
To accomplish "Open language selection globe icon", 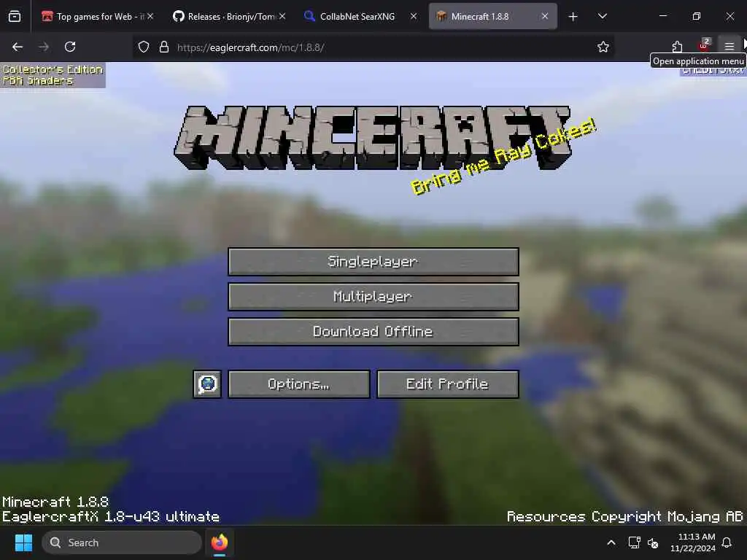I will tap(207, 384).
